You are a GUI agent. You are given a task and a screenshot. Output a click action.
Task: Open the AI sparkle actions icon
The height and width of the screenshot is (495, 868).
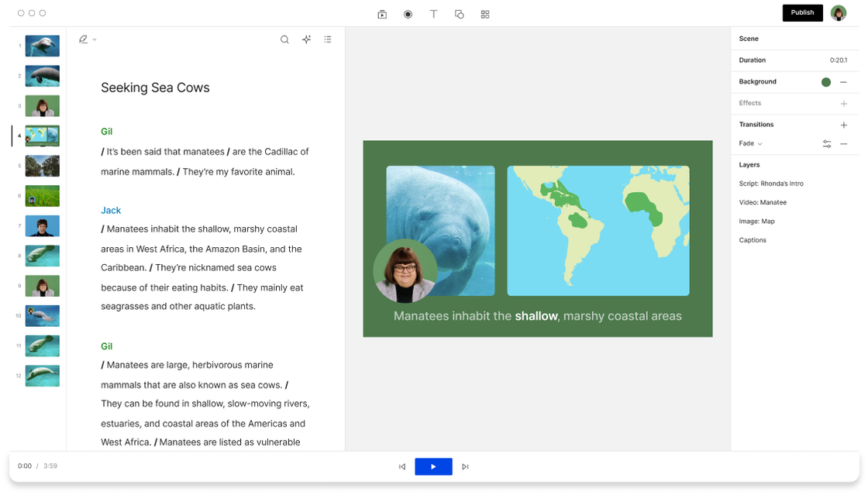(x=306, y=40)
